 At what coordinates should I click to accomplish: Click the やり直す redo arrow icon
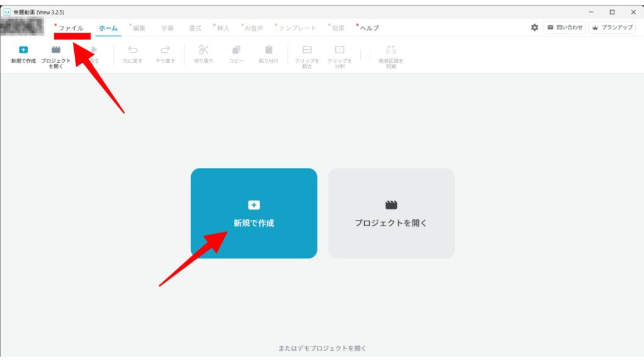coord(165,50)
